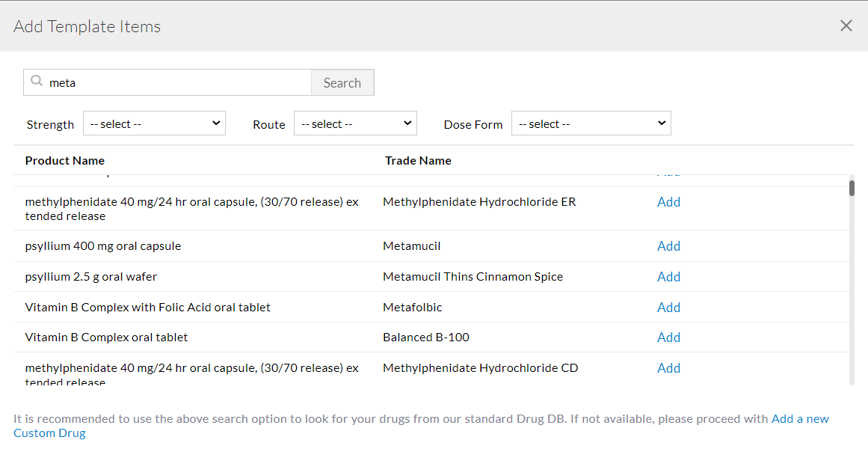Screen dimensions: 868x455
Task: Add Metafolbic to the template
Action: 668,308
